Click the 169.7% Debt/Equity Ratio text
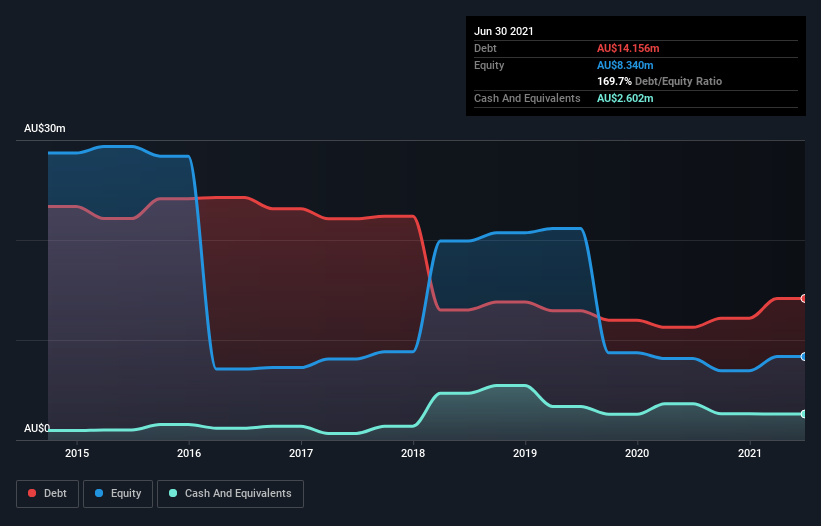 click(x=660, y=82)
